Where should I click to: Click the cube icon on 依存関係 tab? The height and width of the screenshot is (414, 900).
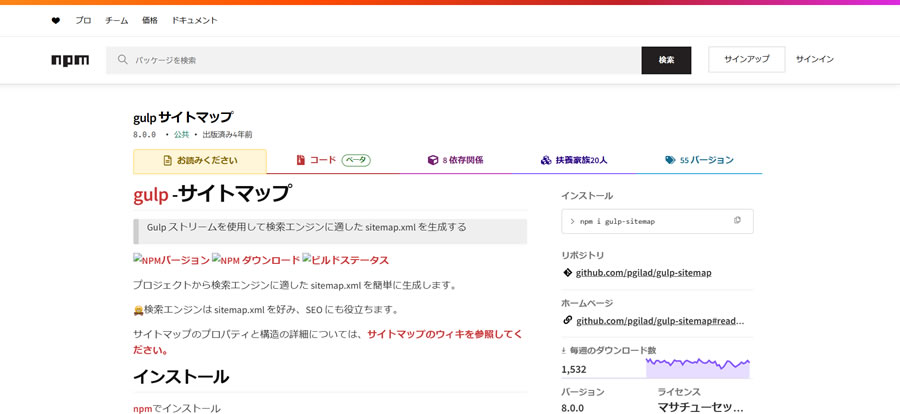[x=433, y=160]
